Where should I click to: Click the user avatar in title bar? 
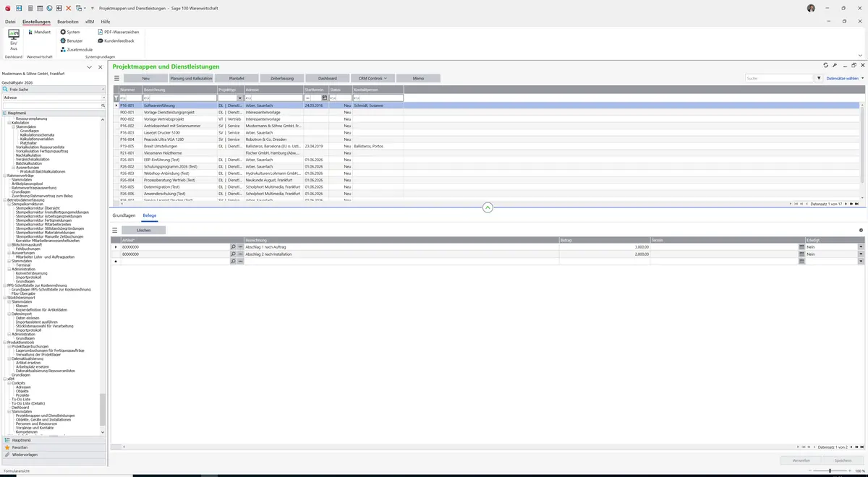(811, 7)
